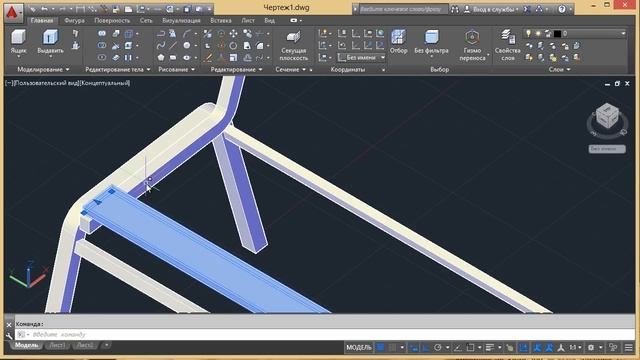Expand the Моделирование panel
This screenshot has height=360, width=640.
(43, 69)
